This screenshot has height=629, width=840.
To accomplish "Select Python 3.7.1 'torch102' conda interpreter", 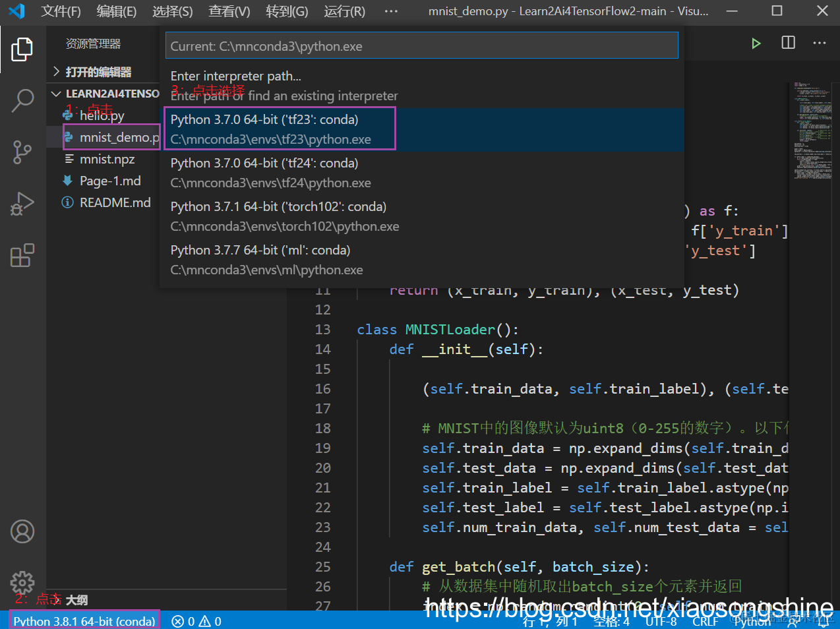I will (x=421, y=216).
